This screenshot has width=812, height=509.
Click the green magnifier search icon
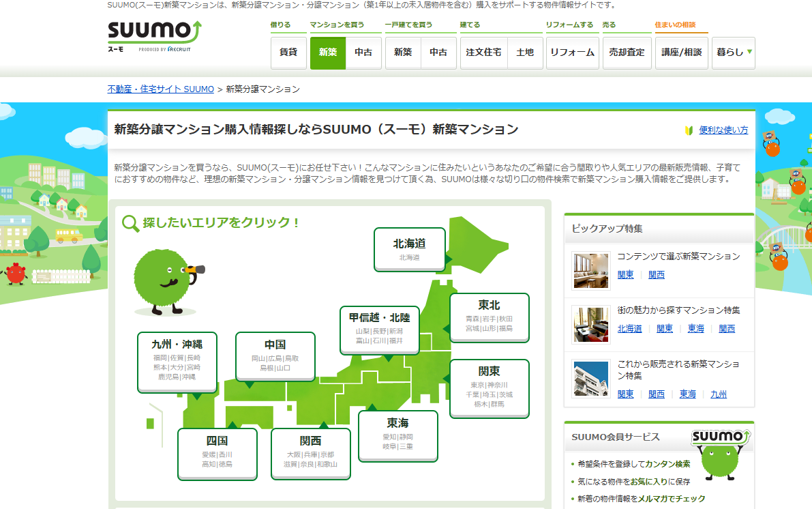[x=130, y=223]
